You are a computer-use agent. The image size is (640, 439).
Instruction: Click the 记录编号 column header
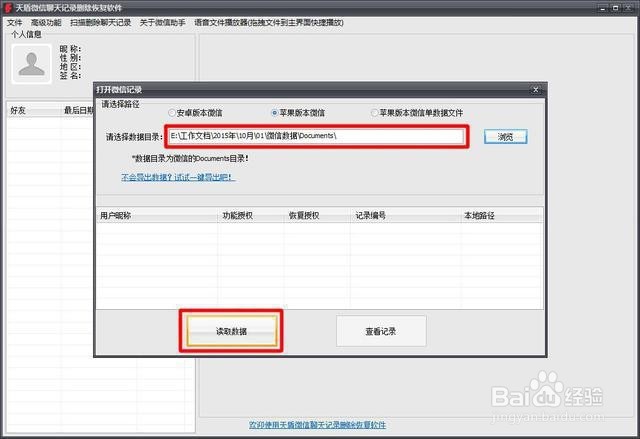(406, 215)
